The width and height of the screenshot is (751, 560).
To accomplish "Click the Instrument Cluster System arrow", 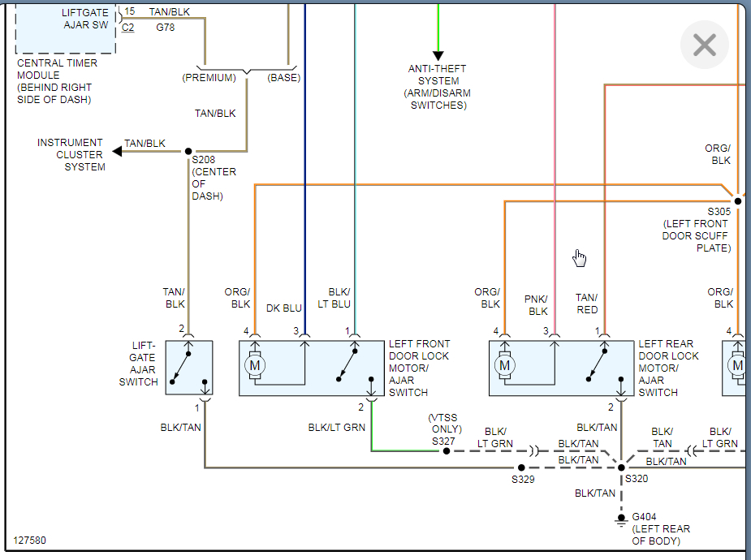I will tap(118, 151).
